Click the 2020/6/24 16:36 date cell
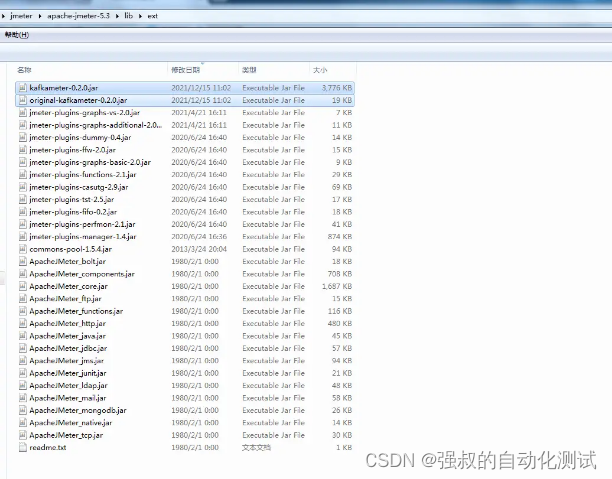Image resolution: width=612 pixels, height=479 pixels. [x=199, y=237]
